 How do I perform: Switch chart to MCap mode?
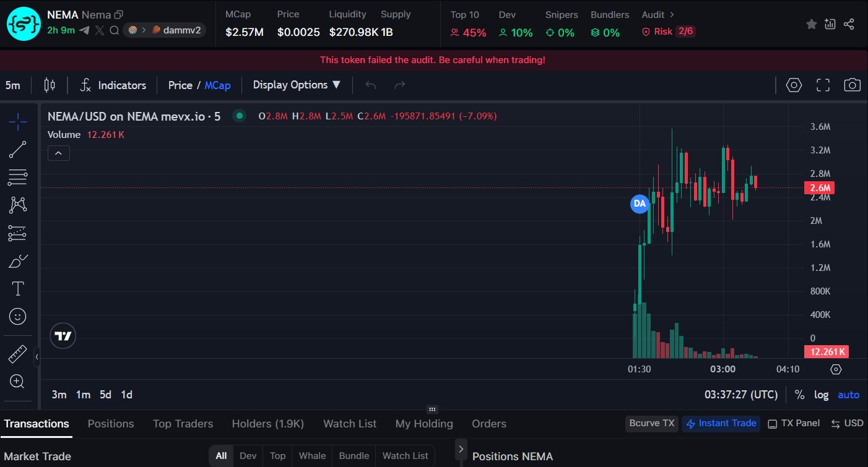point(218,85)
